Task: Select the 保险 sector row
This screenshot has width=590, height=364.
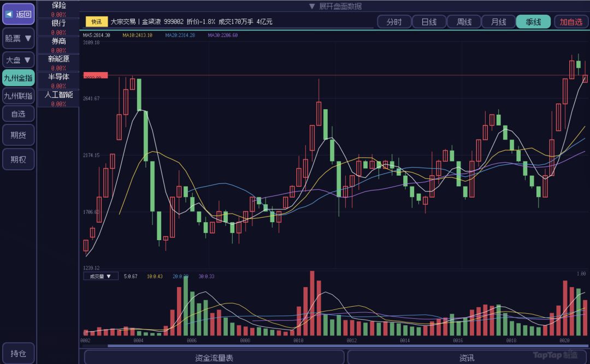Action: coord(58,9)
